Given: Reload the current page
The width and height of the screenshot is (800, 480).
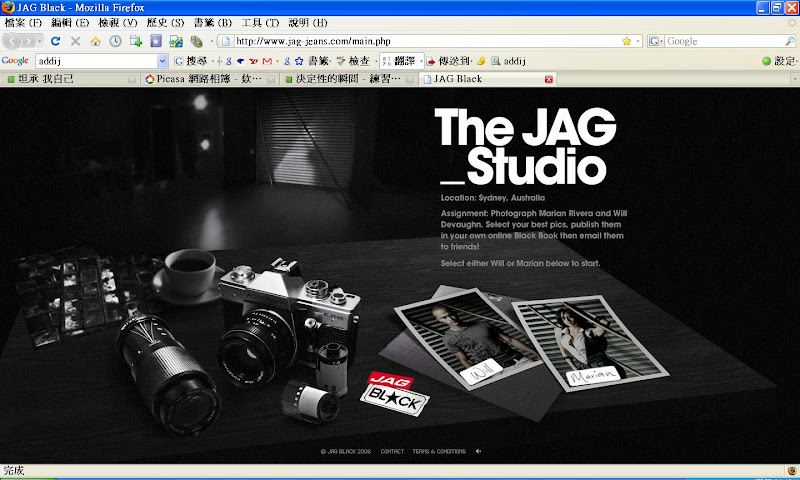Looking at the screenshot, I should click(x=56, y=41).
